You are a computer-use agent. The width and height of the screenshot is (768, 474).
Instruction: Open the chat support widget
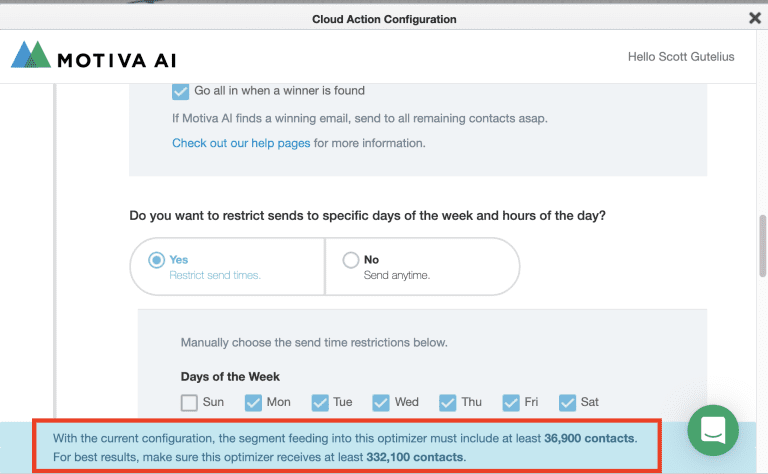[713, 430]
